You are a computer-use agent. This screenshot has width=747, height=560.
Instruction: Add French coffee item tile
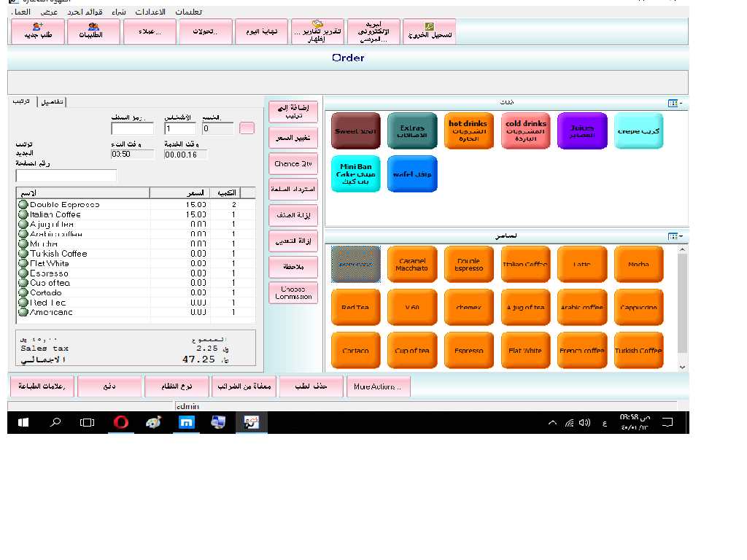582,351
